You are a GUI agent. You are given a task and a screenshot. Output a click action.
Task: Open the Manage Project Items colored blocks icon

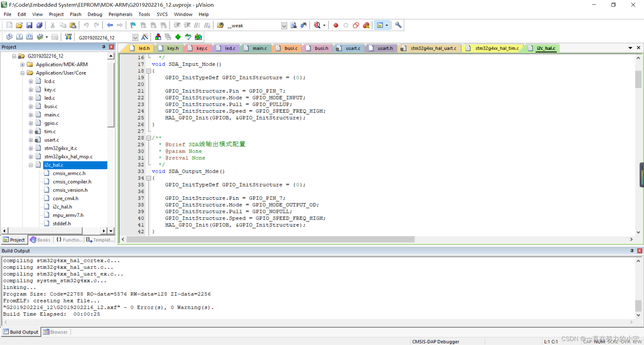(158, 37)
